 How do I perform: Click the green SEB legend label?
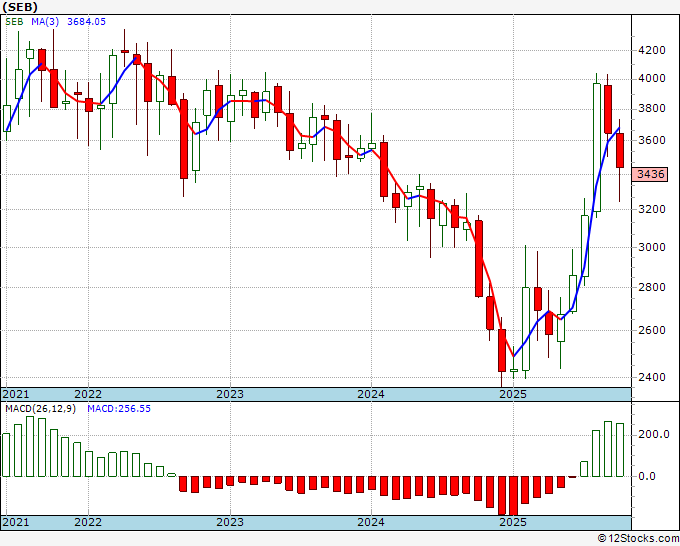click(14, 22)
